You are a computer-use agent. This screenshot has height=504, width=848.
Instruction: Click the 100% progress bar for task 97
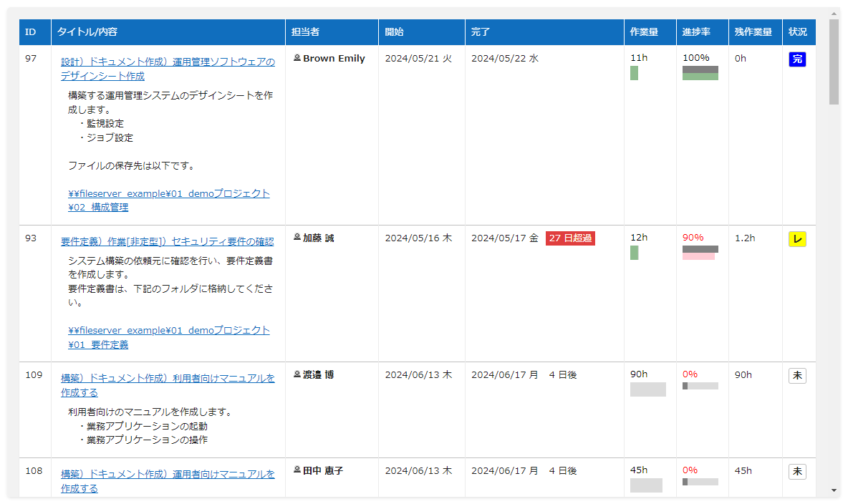(x=700, y=73)
